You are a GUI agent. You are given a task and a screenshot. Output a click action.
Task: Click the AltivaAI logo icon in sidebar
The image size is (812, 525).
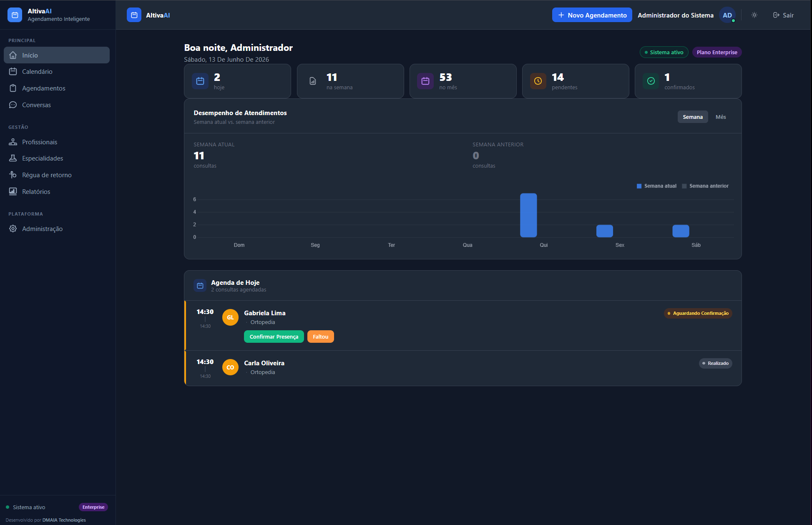pos(15,15)
